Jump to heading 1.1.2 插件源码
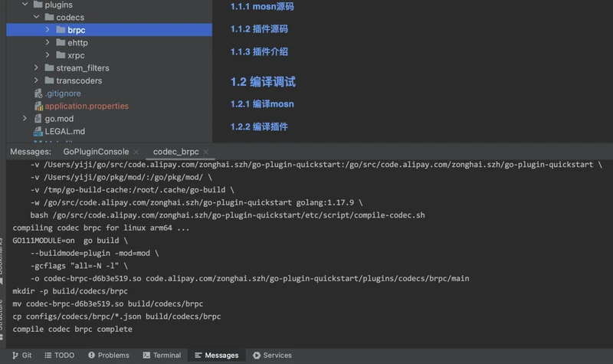 click(x=259, y=29)
